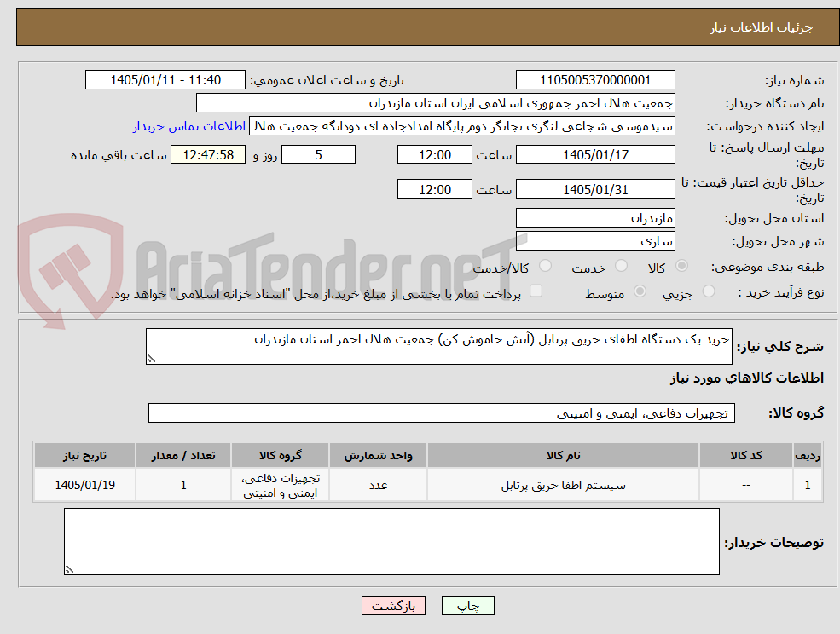The width and height of the screenshot is (840, 634).
Task: Click the کد کالا column header
Action: [x=745, y=455]
